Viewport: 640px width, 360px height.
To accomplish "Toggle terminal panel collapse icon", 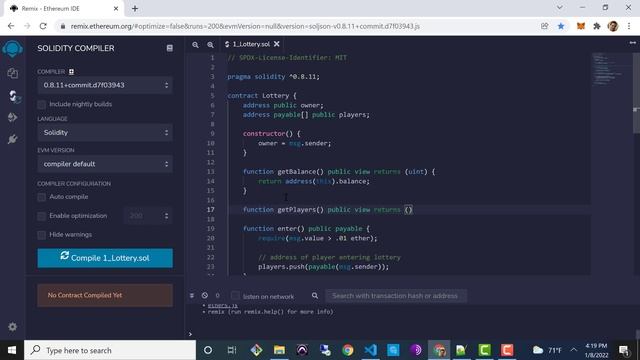I will 192,295.
